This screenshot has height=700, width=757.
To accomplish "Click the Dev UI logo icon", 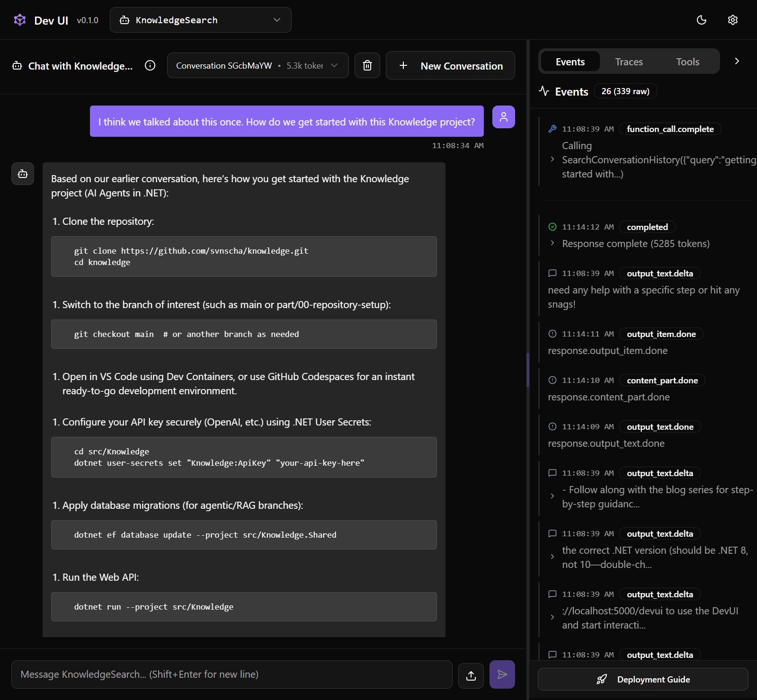I will (20, 20).
